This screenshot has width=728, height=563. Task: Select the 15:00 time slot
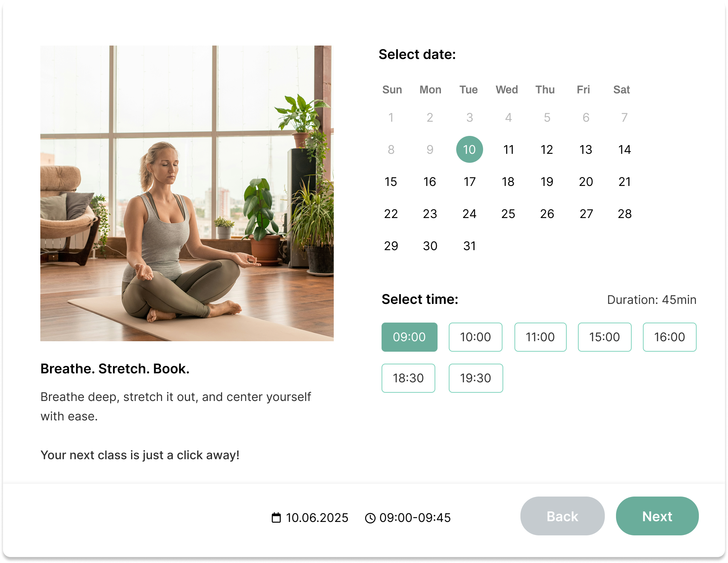coord(604,337)
